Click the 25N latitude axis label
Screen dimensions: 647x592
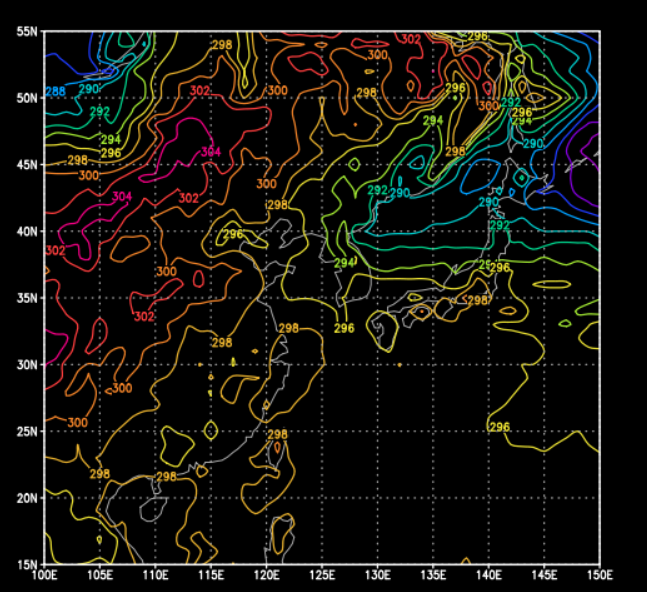[x=27, y=431]
